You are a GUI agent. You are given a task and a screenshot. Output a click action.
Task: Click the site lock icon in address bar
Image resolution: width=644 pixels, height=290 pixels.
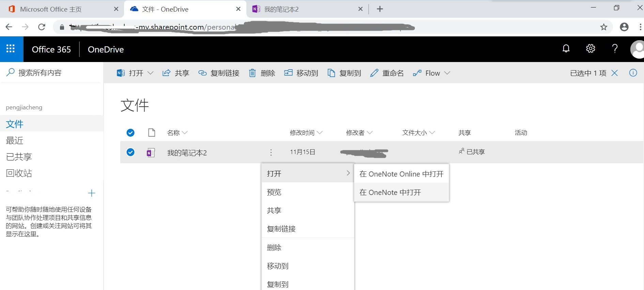click(x=62, y=27)
